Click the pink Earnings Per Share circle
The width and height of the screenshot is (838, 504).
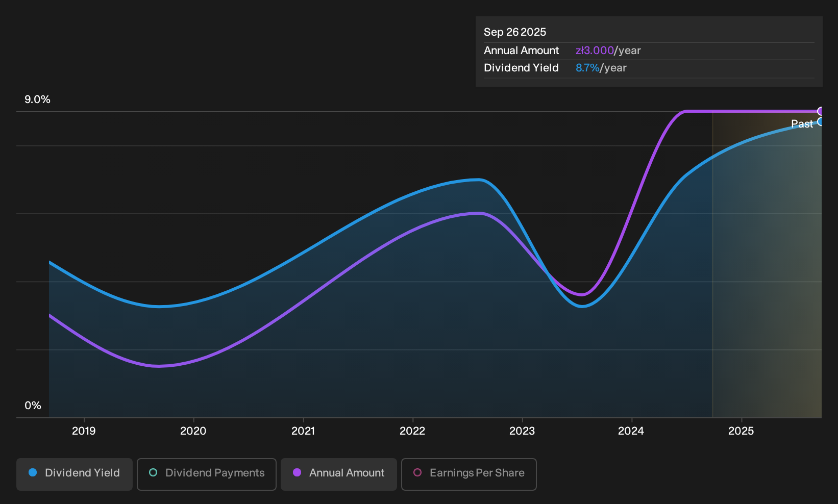point(417,473)
